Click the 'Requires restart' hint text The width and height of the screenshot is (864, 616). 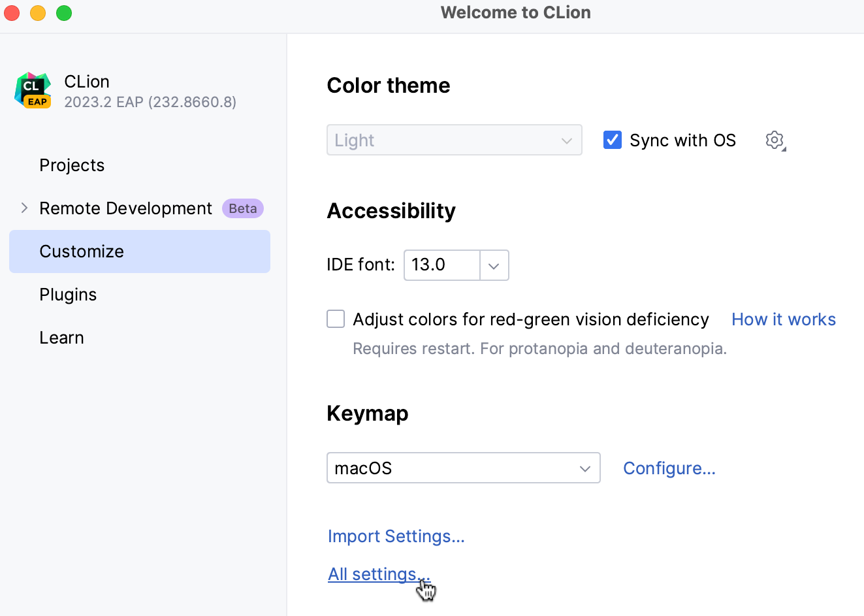[x=540, y=348]
